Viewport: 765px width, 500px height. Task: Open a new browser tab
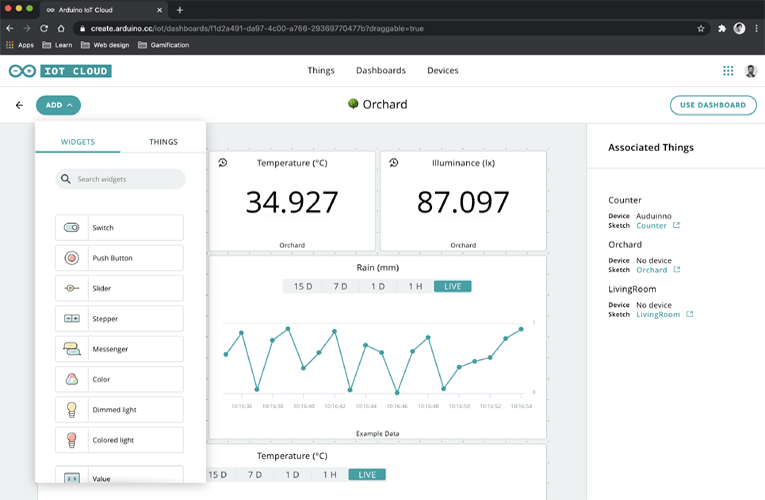click(180, 10)
